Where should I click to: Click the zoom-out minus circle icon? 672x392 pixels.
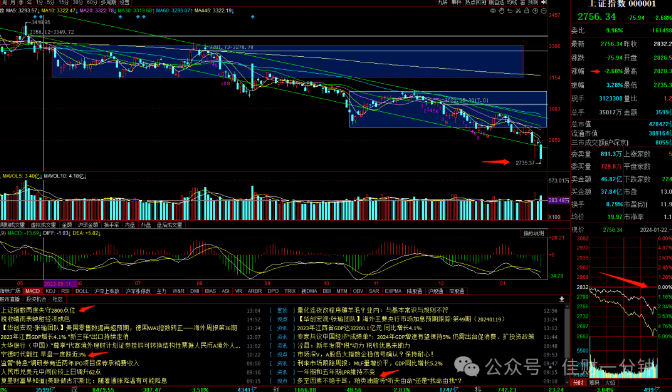[544, 11]
